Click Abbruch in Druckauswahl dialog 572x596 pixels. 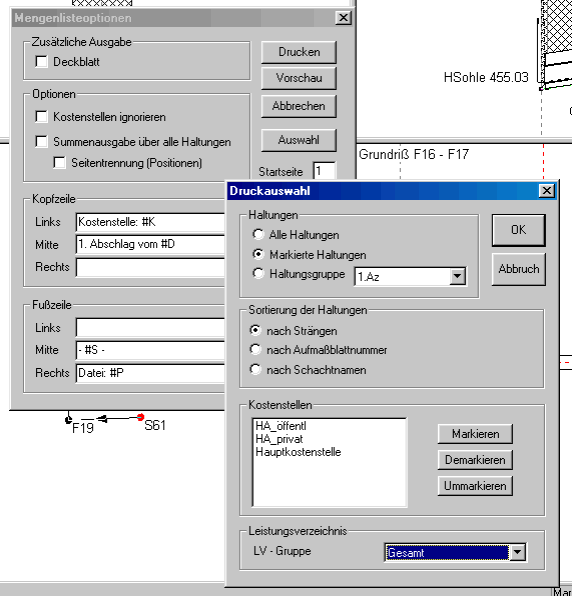coord(518,269)
